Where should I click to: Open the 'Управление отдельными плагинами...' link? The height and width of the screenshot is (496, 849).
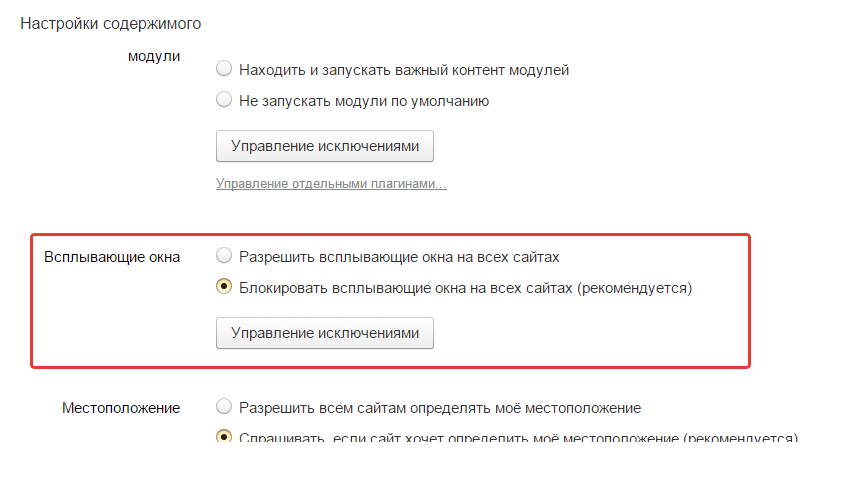point(331,184)
